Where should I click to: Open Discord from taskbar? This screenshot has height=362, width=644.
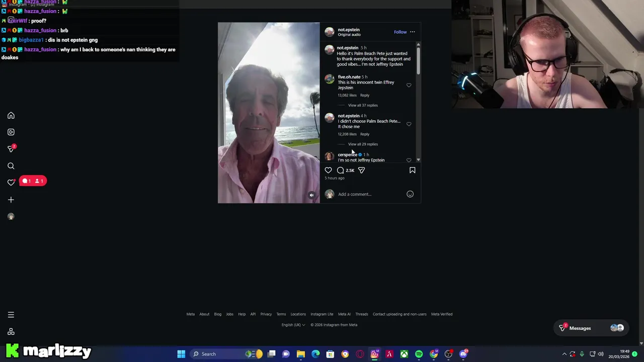click(463, 354)
